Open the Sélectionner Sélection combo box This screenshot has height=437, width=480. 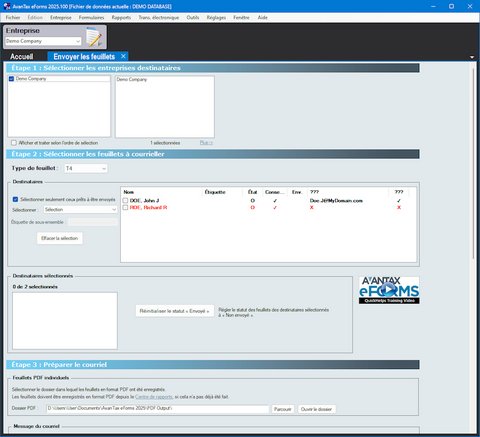80,210
